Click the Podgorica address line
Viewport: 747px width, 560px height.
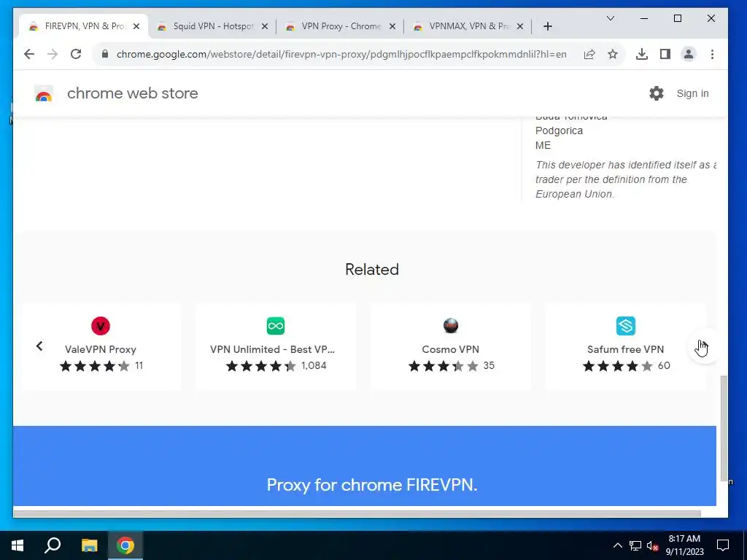pyautogui.click(x=559, y=131)
